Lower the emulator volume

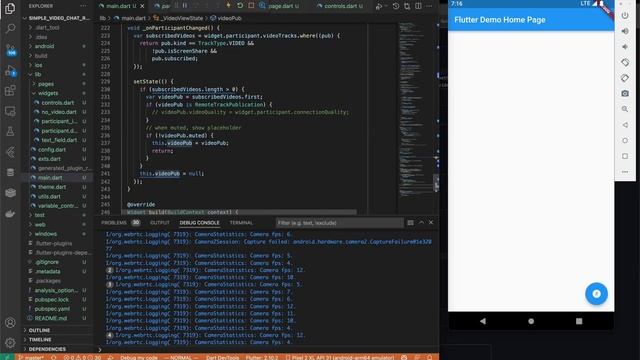coord(625,47)
